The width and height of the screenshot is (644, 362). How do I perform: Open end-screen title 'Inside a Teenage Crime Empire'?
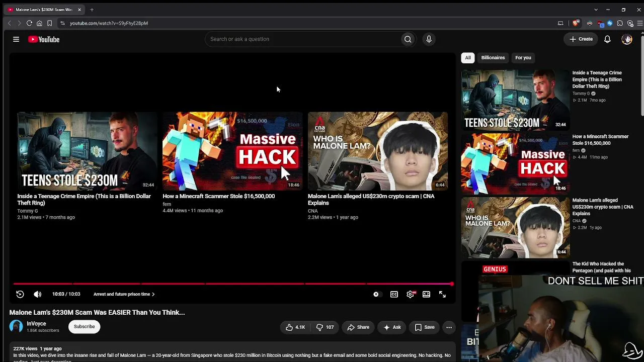click(x=84, y=200)
